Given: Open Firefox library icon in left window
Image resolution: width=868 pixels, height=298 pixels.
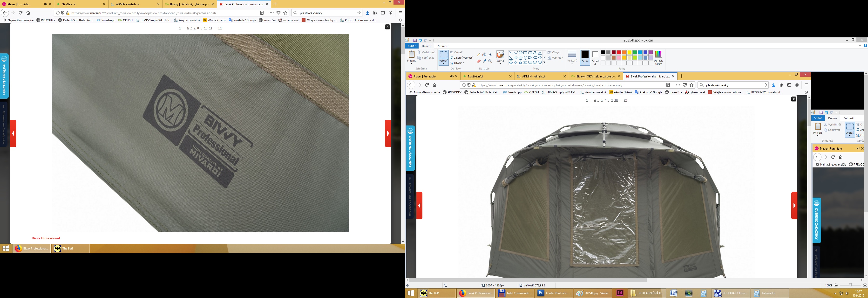Looking at the screenshot, I should pyautogui.click(x=375, y=13).
